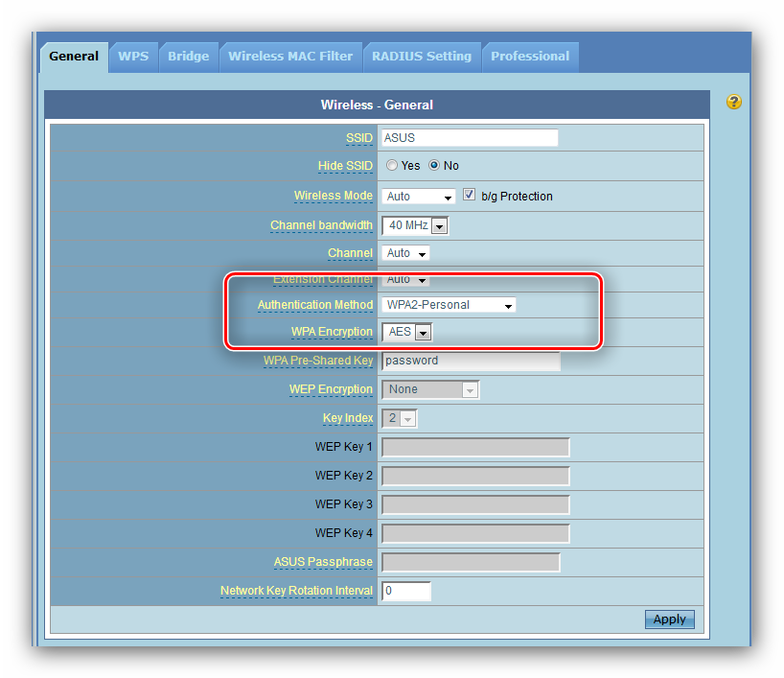
Task: Switch to the WPS tab
Action: tap(133, 57)
